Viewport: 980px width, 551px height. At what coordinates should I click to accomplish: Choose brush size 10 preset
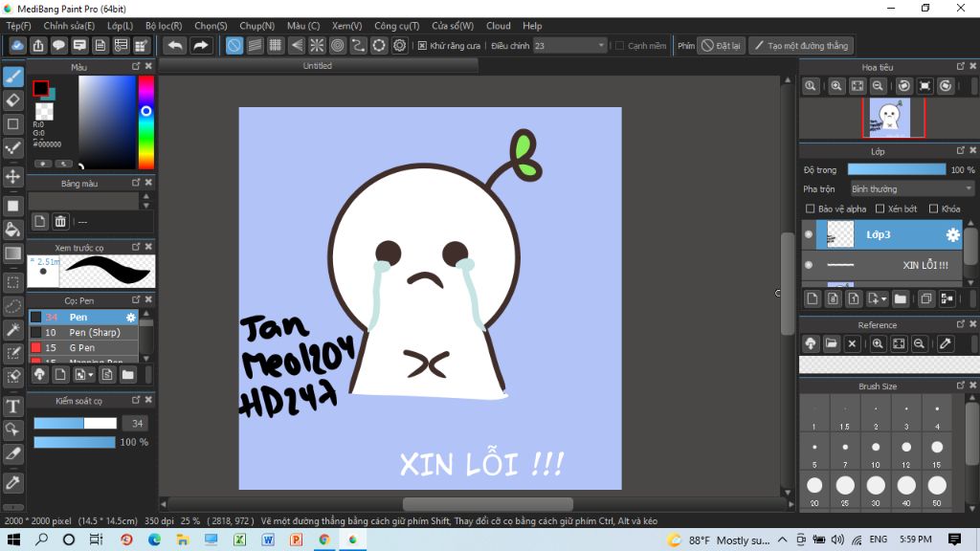[876, 452]
